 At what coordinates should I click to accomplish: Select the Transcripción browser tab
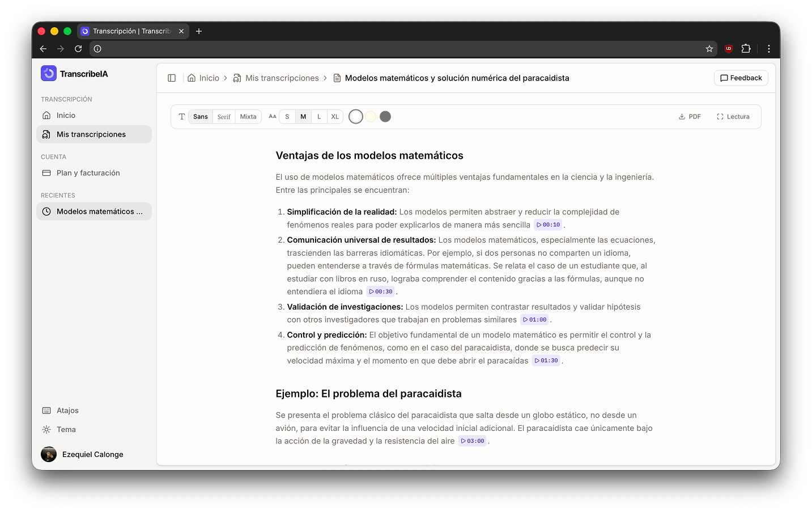(129, 31)
